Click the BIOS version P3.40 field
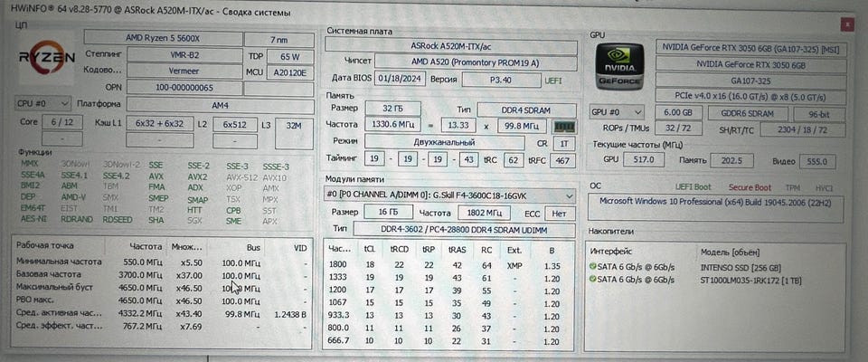868x362 pixels. pos(500,80)
